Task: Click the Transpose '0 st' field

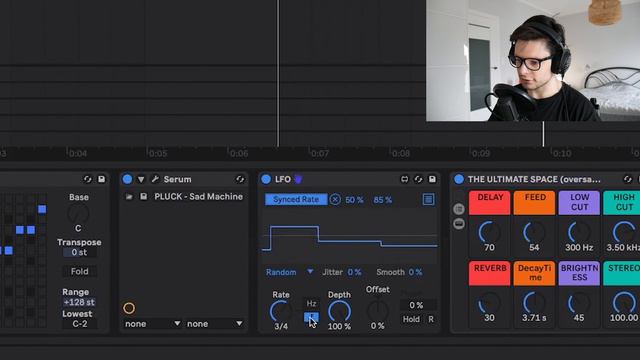Action: [x=80, y=253]
